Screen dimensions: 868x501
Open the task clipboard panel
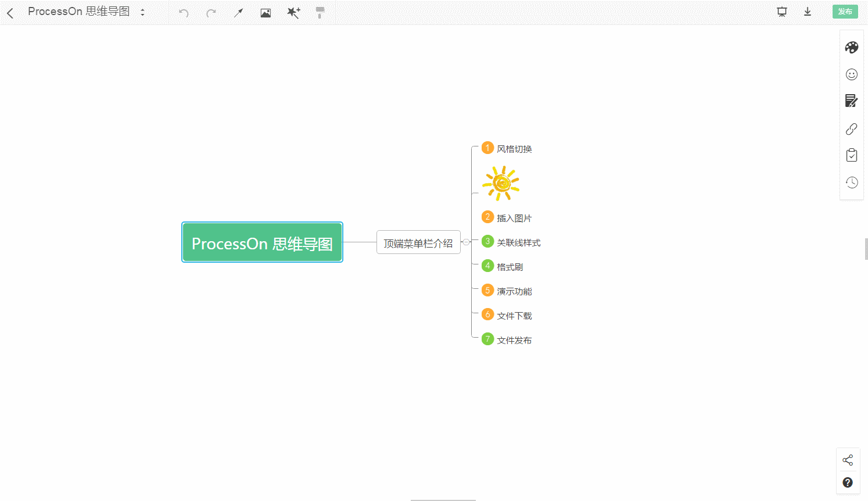[851, 155]
